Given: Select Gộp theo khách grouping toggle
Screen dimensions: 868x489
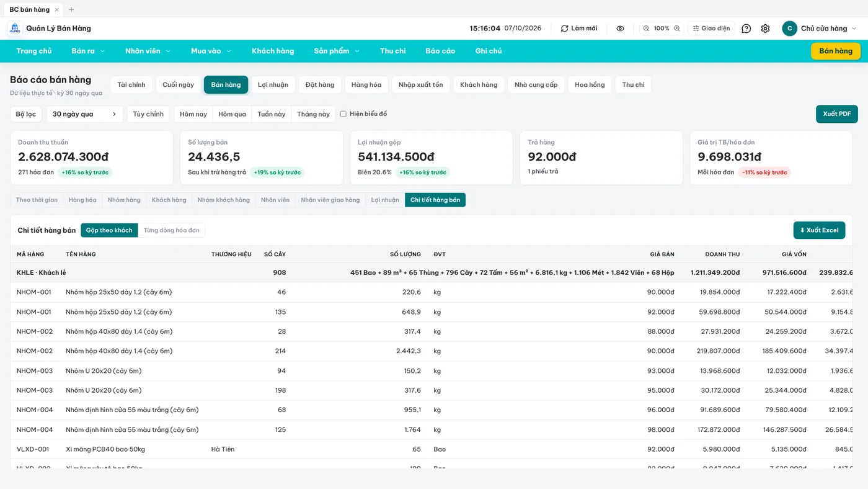Looking at the screenshot, I should [109, 230].
